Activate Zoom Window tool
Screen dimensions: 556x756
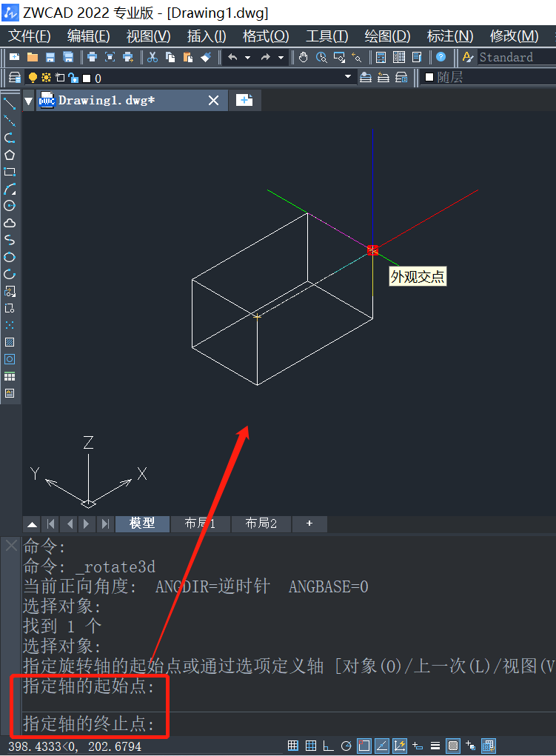click(x=339, y=57)
